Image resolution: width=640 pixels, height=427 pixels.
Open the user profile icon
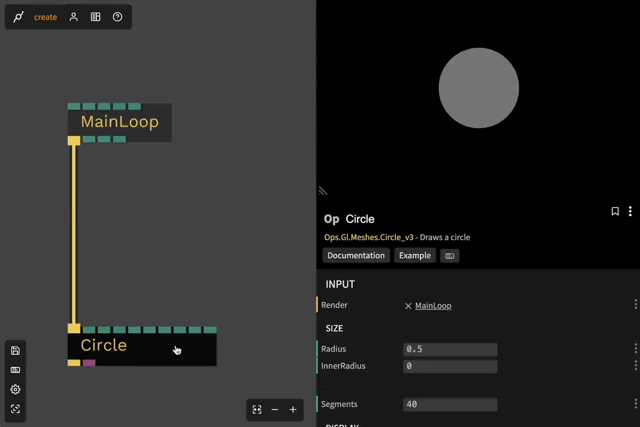[x=73, y=17]
